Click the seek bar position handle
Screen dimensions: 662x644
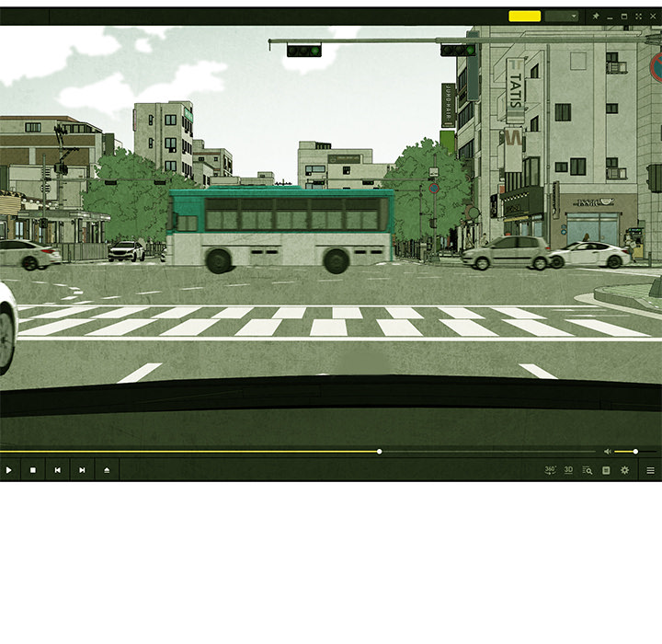tap(380, 452)
